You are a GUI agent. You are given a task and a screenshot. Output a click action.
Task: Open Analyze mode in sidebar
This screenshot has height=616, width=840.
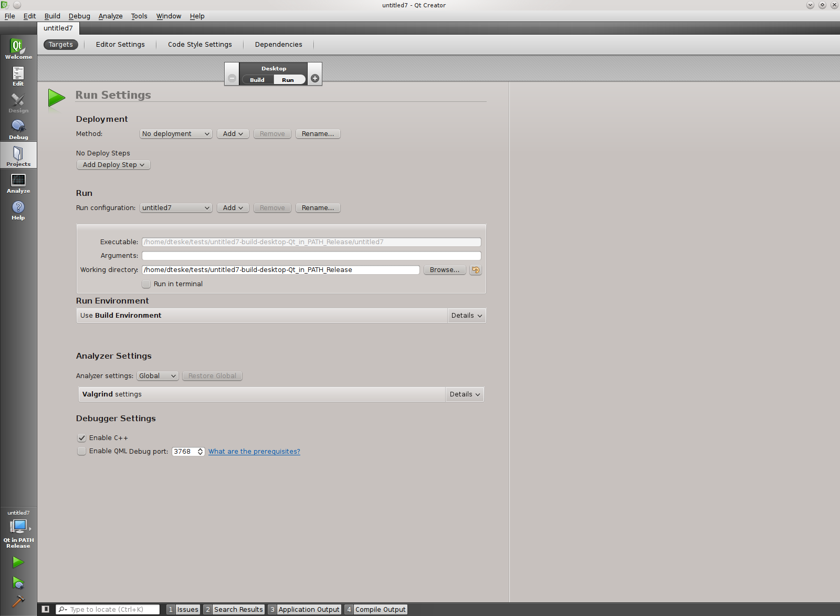[x=18, y=183]
